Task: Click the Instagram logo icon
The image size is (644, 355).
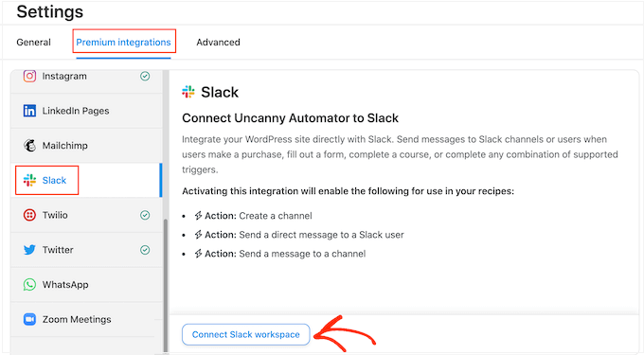Action: click(x=29, y=76)
